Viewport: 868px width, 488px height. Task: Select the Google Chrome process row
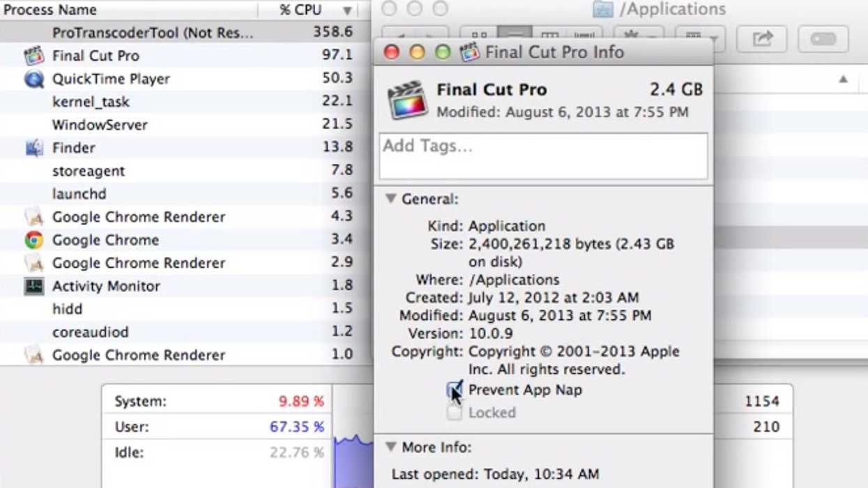[185, 240]
